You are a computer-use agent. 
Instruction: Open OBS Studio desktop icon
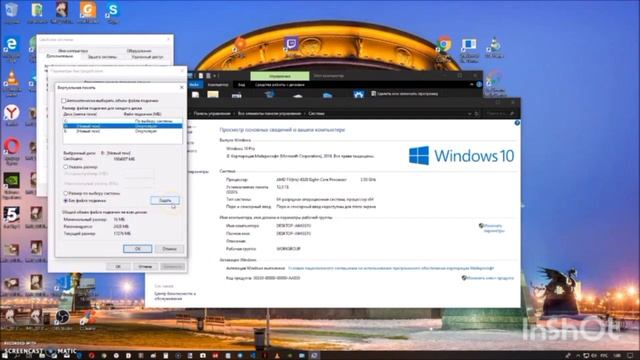tap(62, 319)
